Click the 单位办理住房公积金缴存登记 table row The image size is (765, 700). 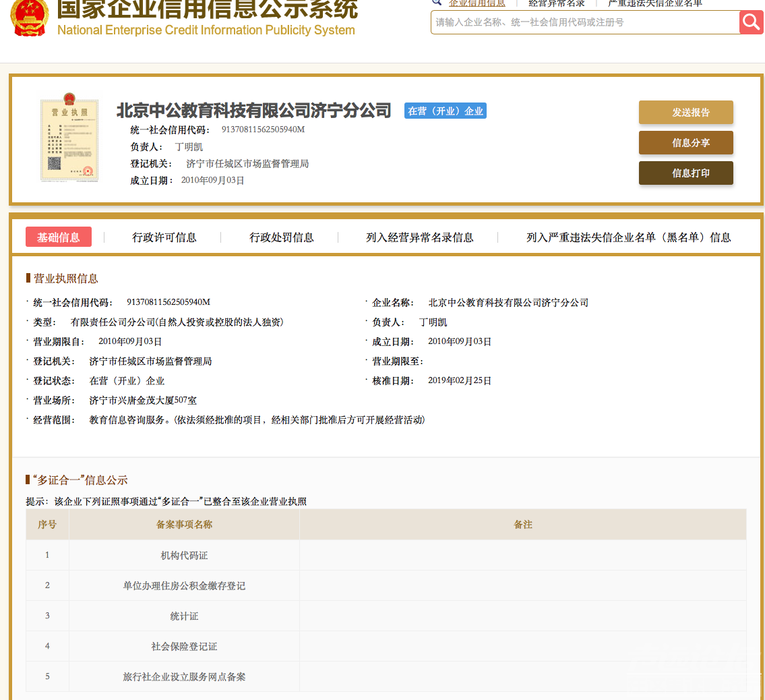(386, 585)
